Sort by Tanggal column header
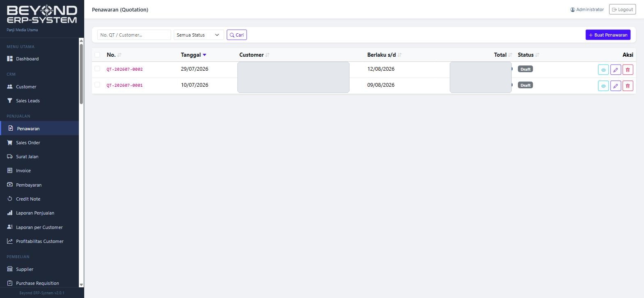 pyautogui.click(x=193, y=55)
